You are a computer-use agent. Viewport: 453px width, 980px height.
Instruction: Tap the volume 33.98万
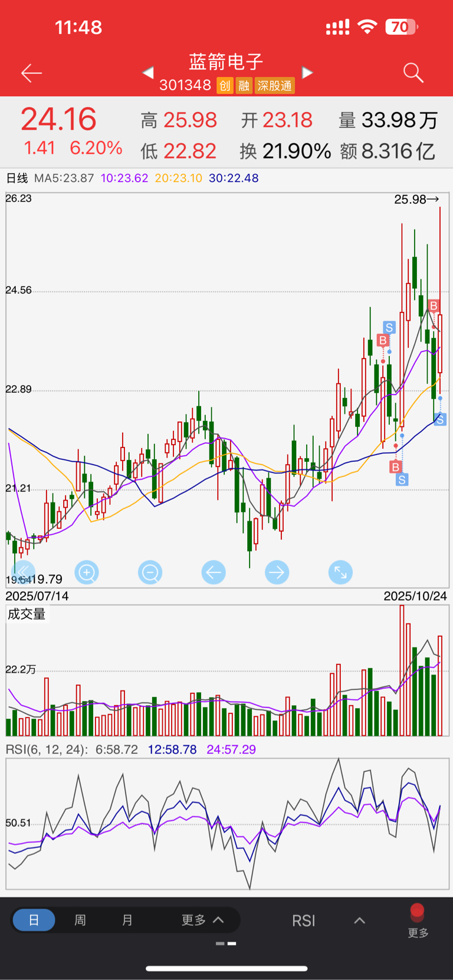(399, 120)
